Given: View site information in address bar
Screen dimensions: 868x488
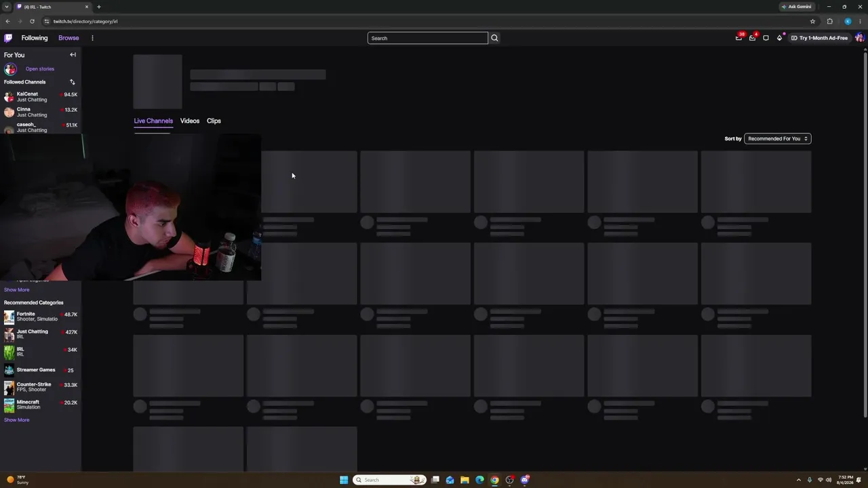Looking at the screenshot, I should (46, 21).
